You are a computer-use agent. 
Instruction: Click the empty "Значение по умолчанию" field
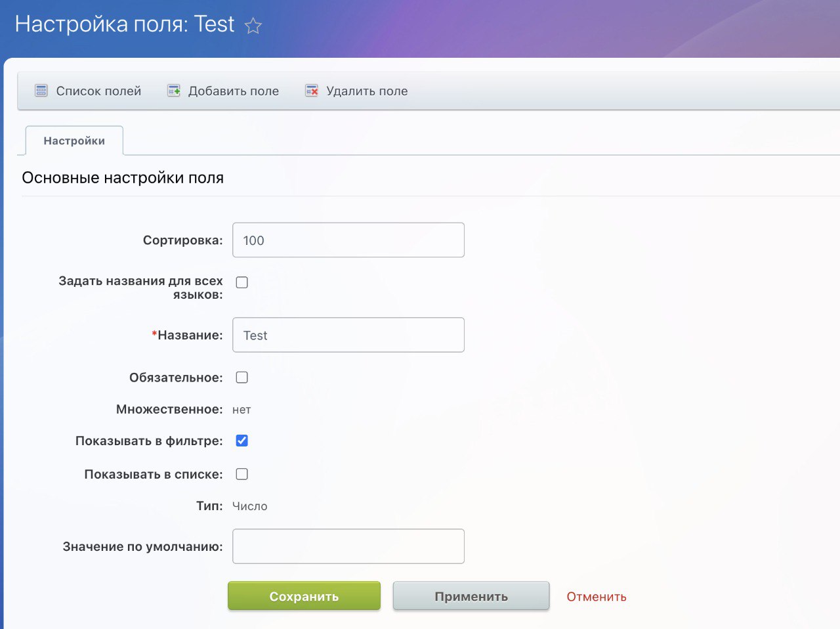[x=348, y=546]
